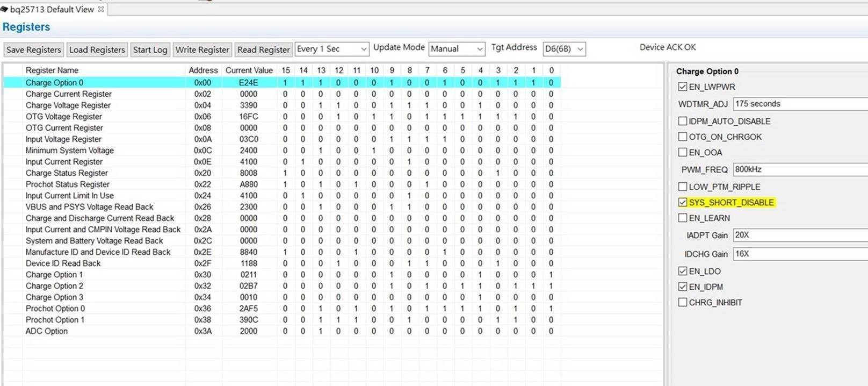Select the Charge Option 3 row
868x386 pixels.
coord(282,297)
